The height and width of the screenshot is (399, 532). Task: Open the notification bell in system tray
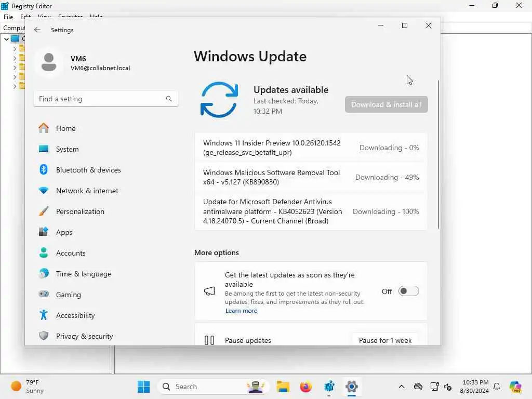(497, 387)
